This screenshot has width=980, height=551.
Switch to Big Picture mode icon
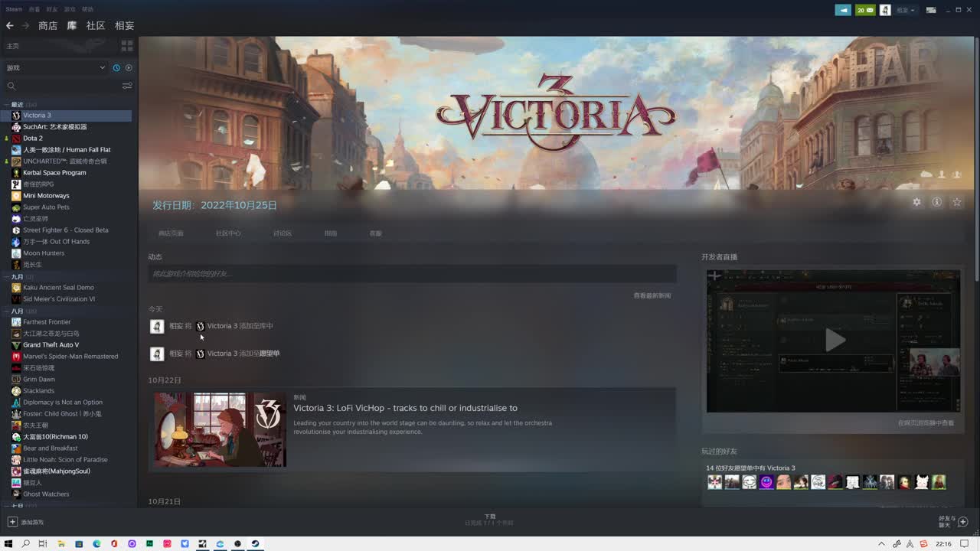click(x=931, y=10)
